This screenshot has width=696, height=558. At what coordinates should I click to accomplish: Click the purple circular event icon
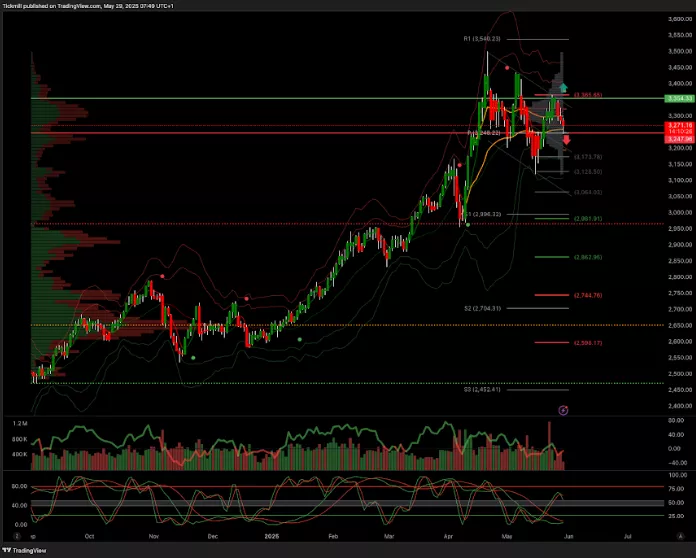click(x=562, y=410)
